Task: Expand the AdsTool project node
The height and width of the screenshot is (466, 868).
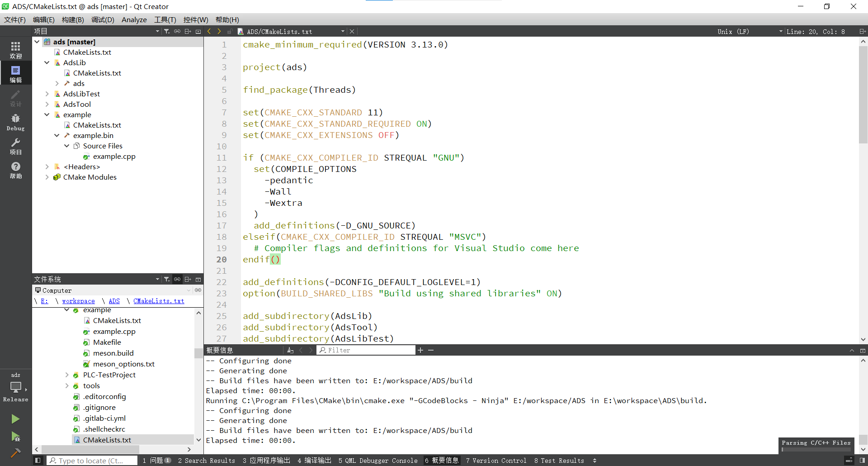Action: tap(47, 105)
